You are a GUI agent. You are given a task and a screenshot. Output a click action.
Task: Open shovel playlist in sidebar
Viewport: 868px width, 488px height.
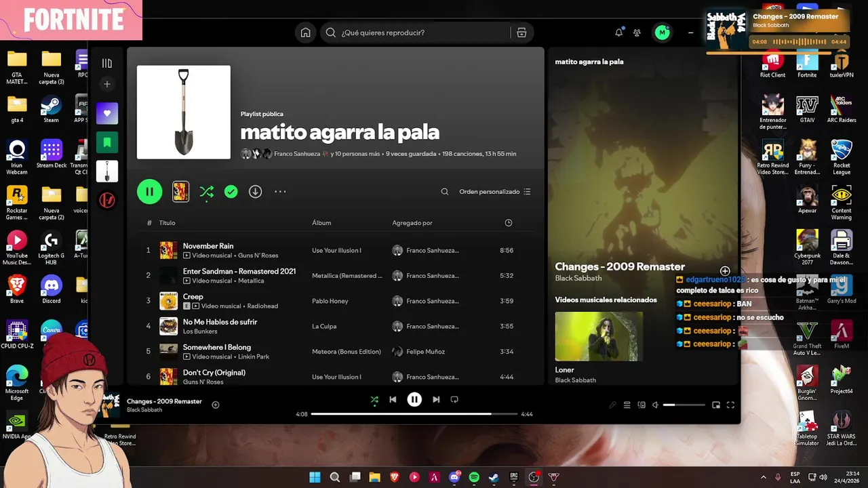[107, 171]
